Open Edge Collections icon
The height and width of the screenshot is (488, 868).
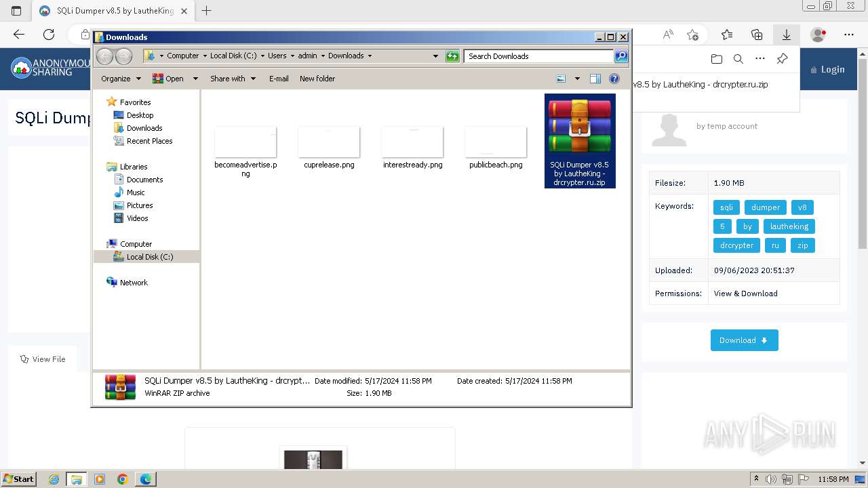point(757,35)
